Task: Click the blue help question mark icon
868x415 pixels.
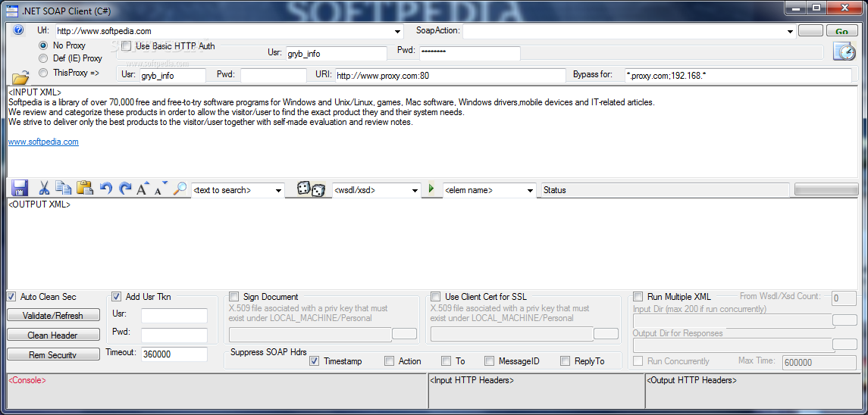Action: (x=18, y=30)
